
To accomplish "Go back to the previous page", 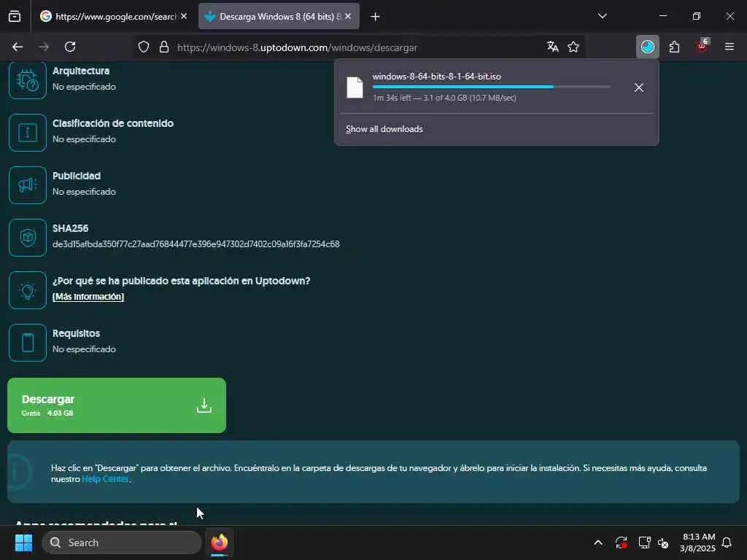I will pyautogui.click(x=18, y=47).
